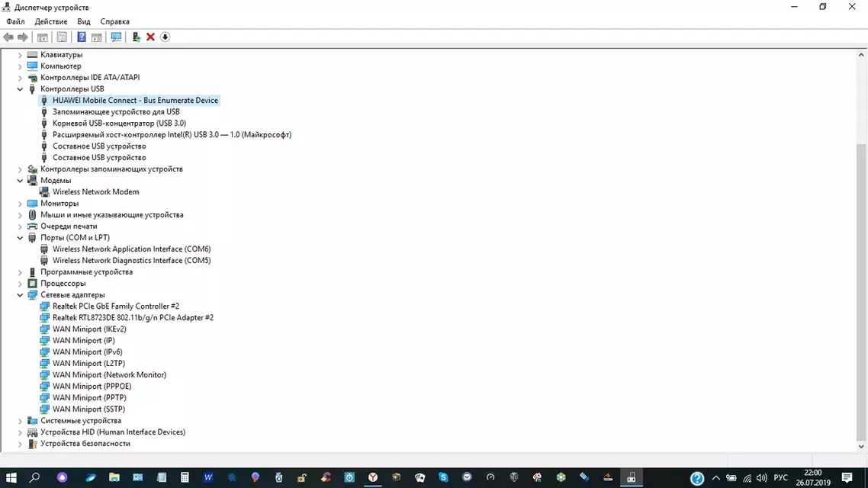Collapse the Контроллеры USB category
Viewport: 868px width, 488px height.
[21, 89]
